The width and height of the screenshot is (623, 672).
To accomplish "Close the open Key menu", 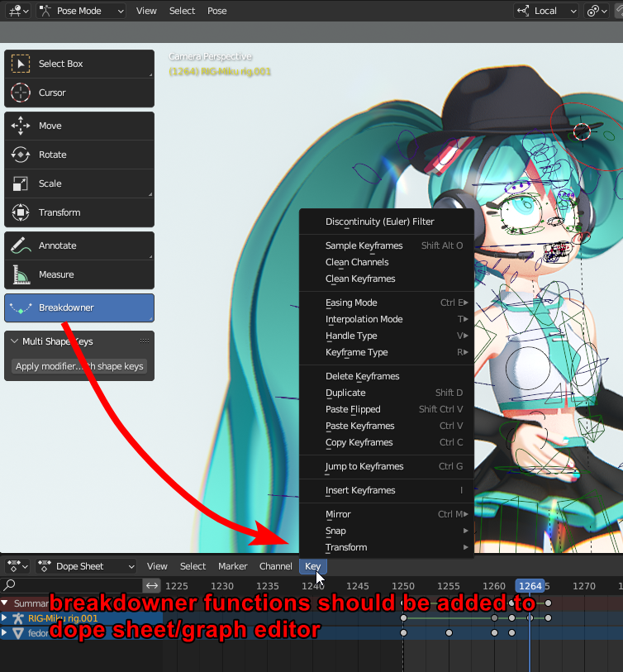I will click(313, 566).
